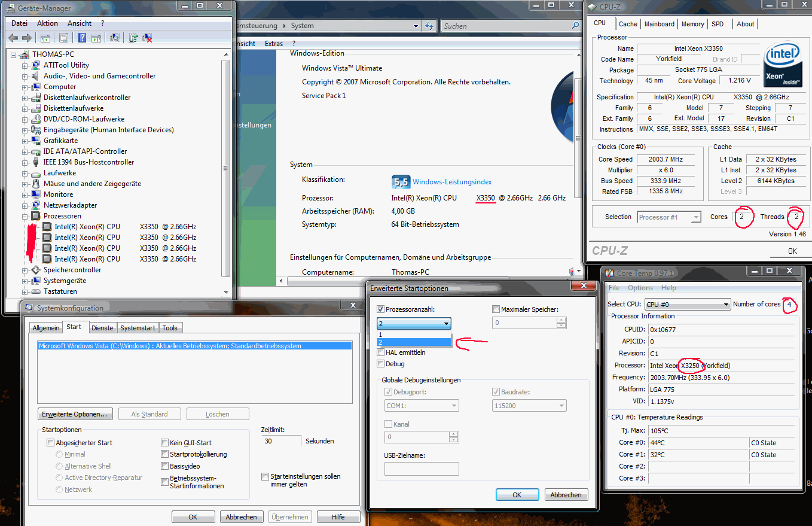812x526 pixels.
Task: Open the Windows-Leistungsindex link
Action: (x=452, y=182)
